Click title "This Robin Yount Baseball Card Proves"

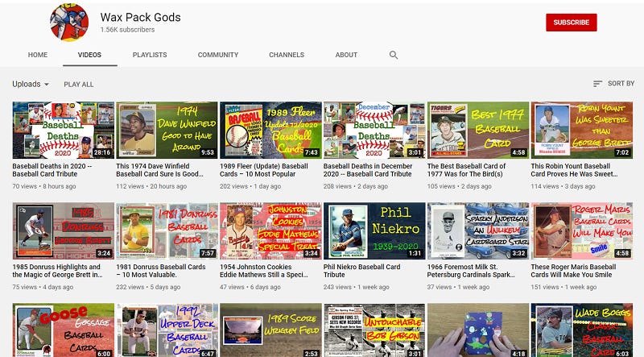point(574,170)
